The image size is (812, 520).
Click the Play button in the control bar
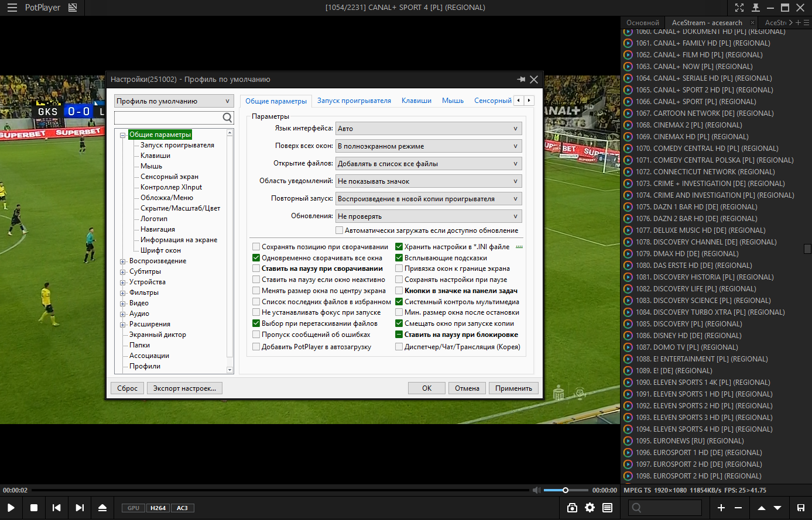pos(11,508)
